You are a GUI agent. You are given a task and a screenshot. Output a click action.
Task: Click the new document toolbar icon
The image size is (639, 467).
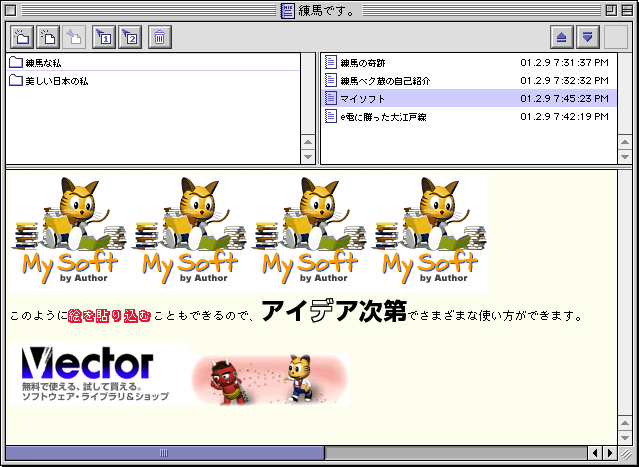(48, 37)
